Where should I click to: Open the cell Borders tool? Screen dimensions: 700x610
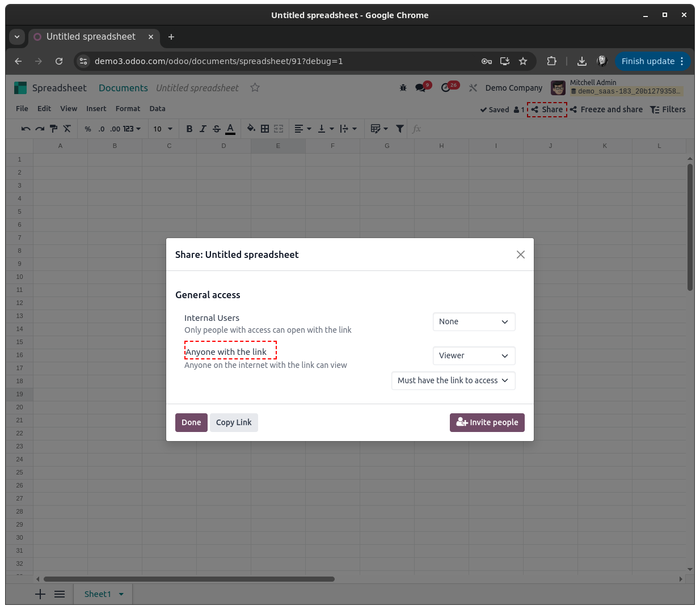pyautogui.click(x=265, y=129)
